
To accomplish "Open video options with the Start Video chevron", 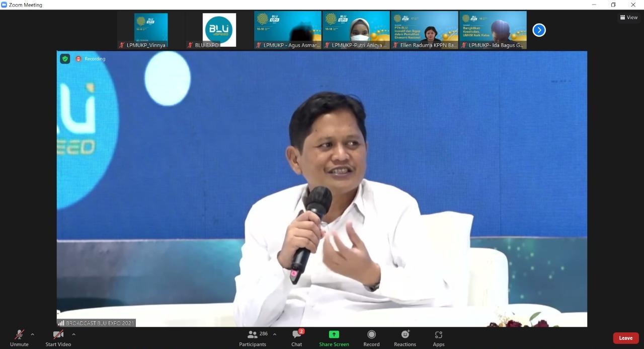I will tap(73, 334).
